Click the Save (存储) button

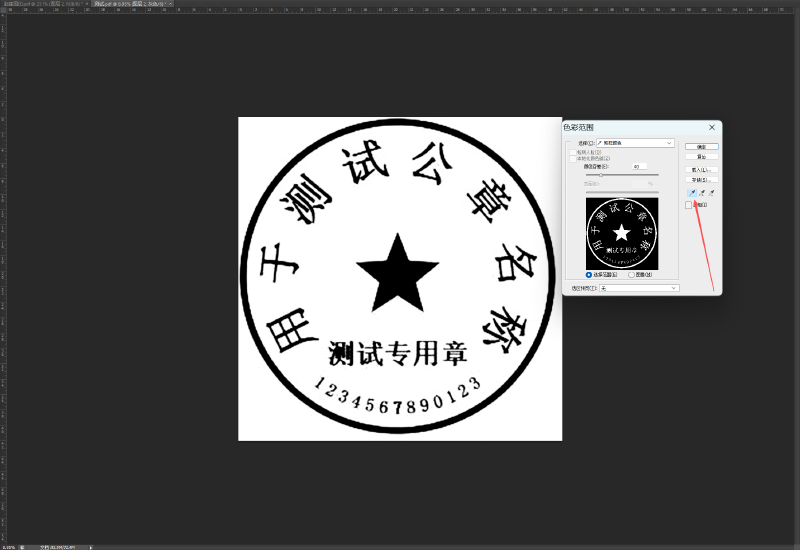702,180
